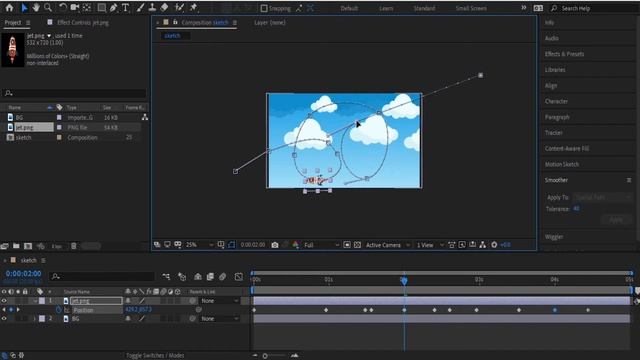Select the Rotation tool

(63, 7)
